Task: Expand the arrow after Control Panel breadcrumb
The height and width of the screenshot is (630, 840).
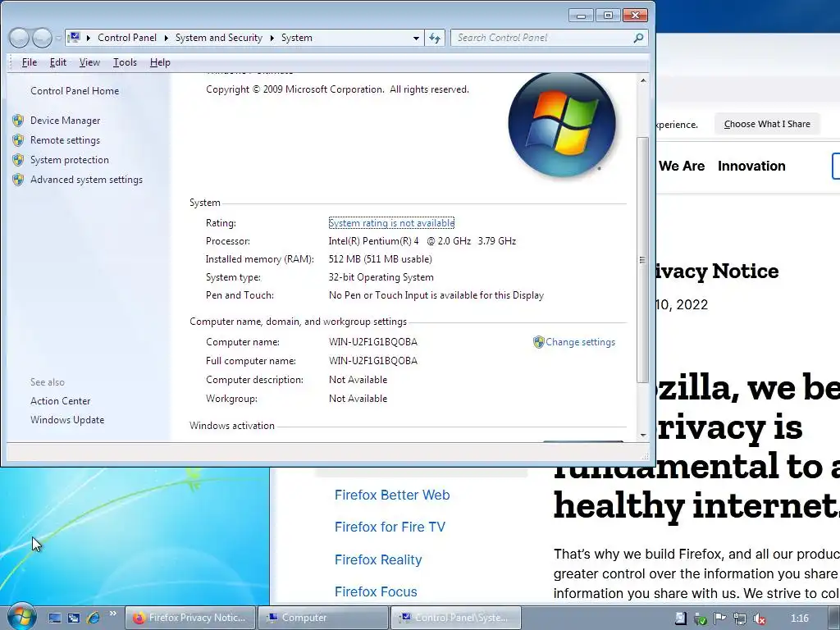Action: (166, 38)
